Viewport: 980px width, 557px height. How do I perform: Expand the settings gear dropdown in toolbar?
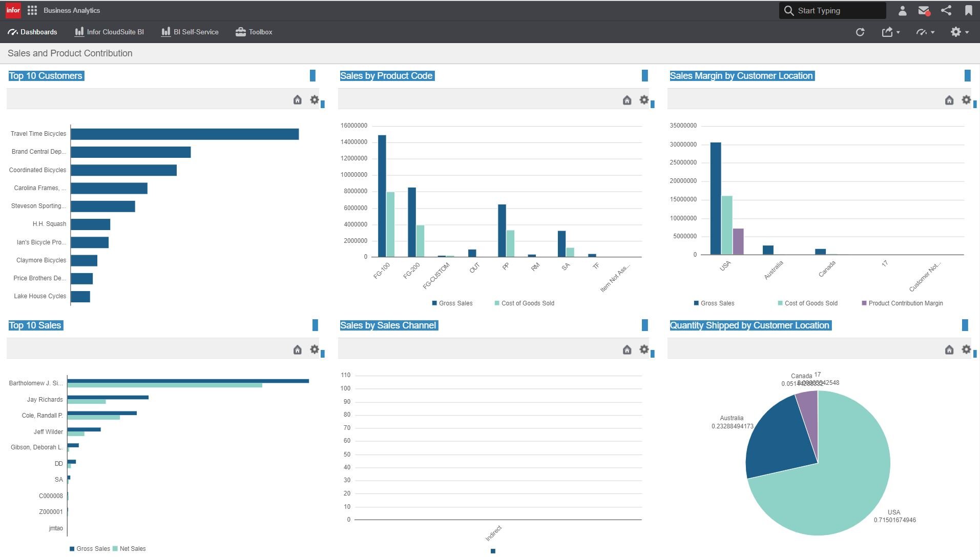tap(960, 32)
